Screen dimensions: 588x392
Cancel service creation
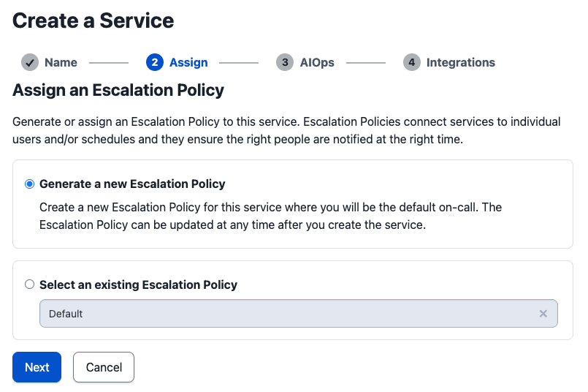[x=104, y=367]
